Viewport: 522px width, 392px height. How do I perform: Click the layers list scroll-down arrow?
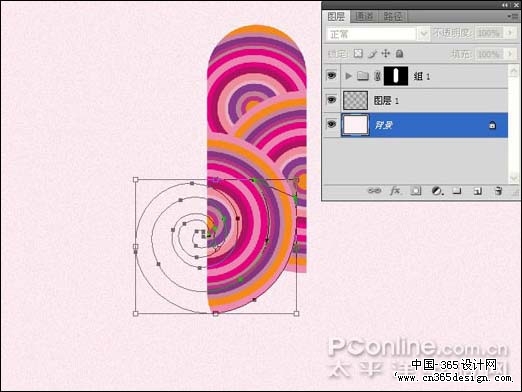point(513,178)
